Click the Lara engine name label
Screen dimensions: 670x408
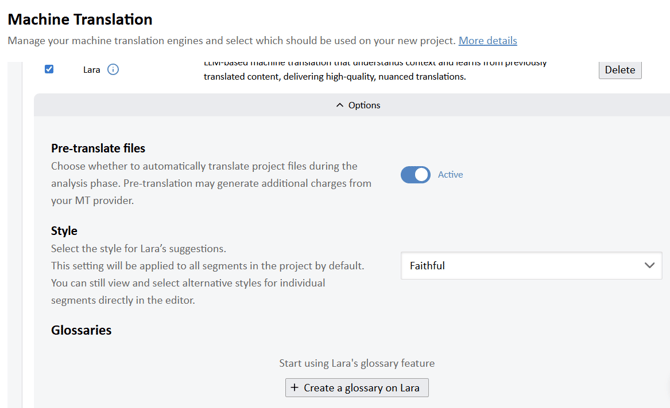click(x=91, y=70)
